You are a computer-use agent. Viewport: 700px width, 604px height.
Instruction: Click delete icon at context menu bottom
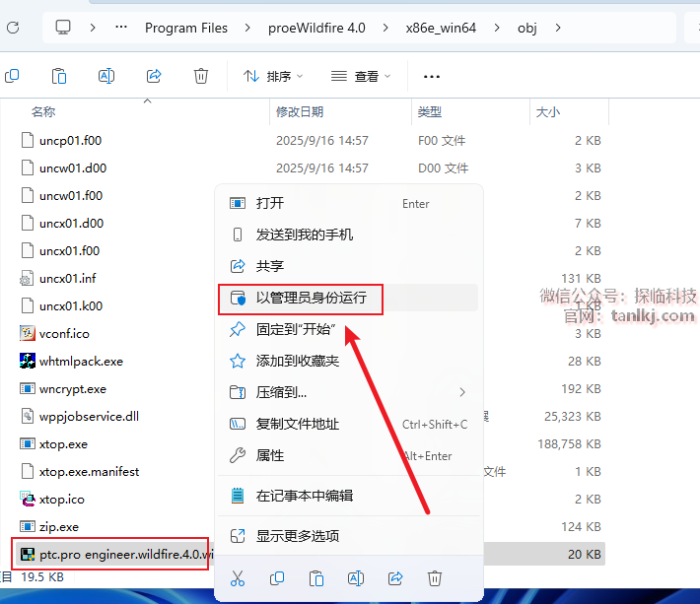point(435,578)
